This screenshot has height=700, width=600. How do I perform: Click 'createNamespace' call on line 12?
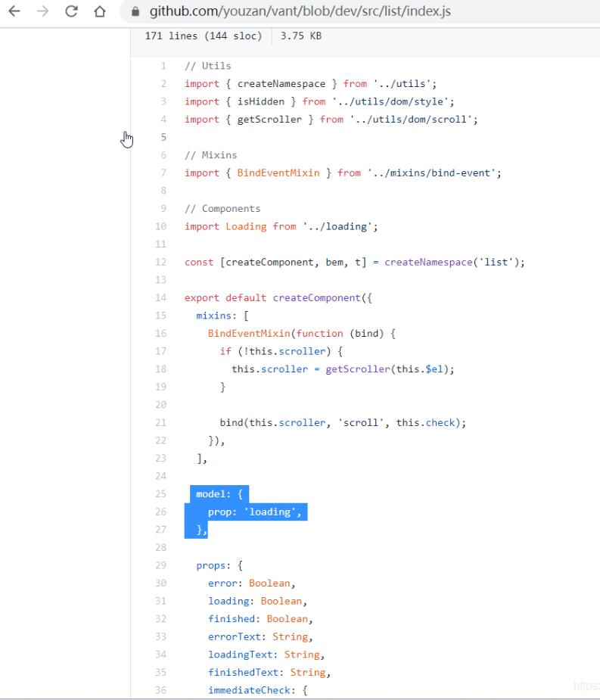click(428, 263)
